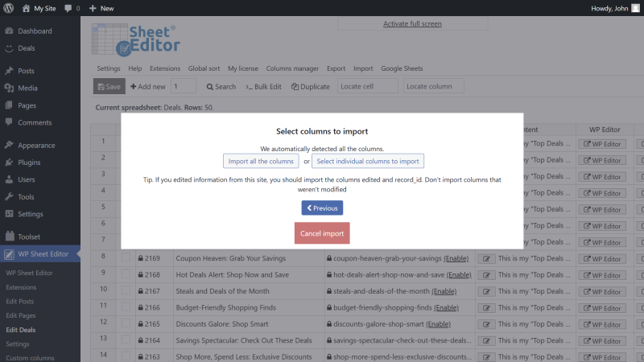Open the Settings toolbar menu

tap(109, 68)
